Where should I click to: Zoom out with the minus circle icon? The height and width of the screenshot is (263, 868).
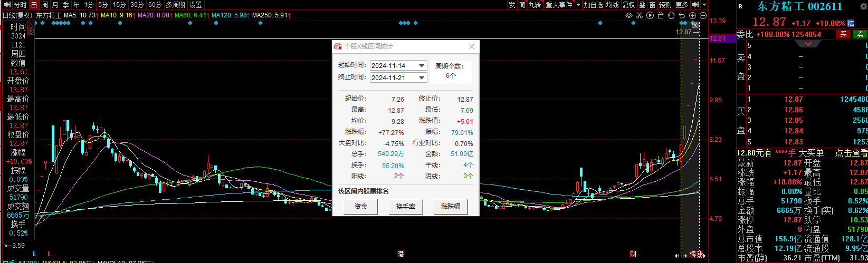click(x=702, y=15)
